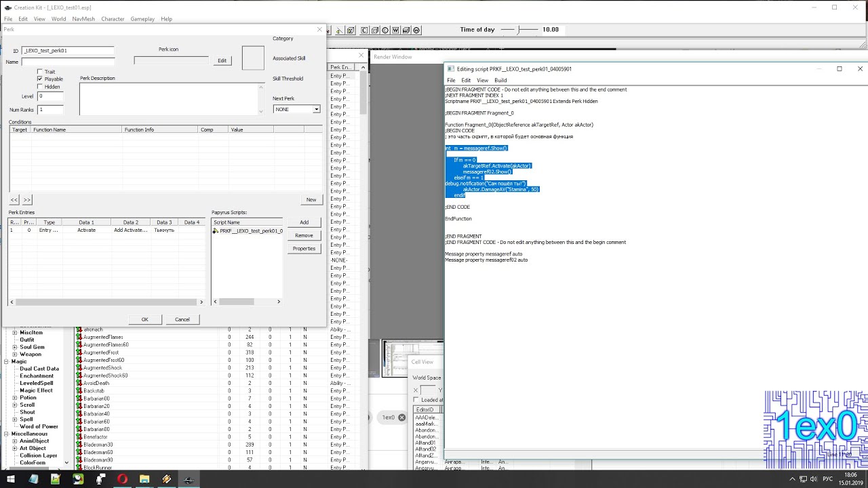The width and height of the screenshot is (868, 488).
Task: Open Build menu in script editor
Action: tap(500, 80)
